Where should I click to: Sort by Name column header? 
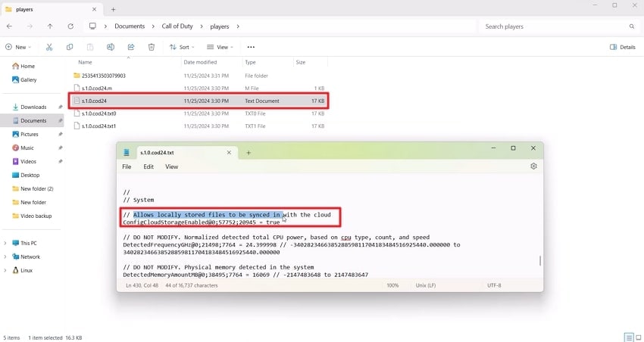coord(85,62)
